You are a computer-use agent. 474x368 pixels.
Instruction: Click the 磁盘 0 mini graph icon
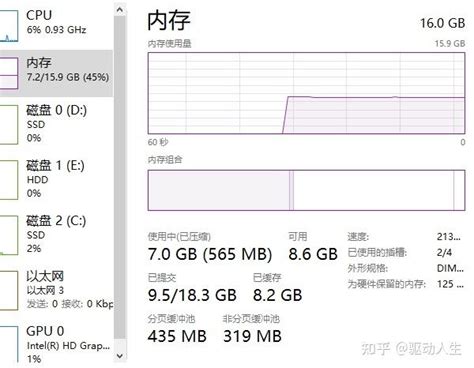click(x=9, y=125)
